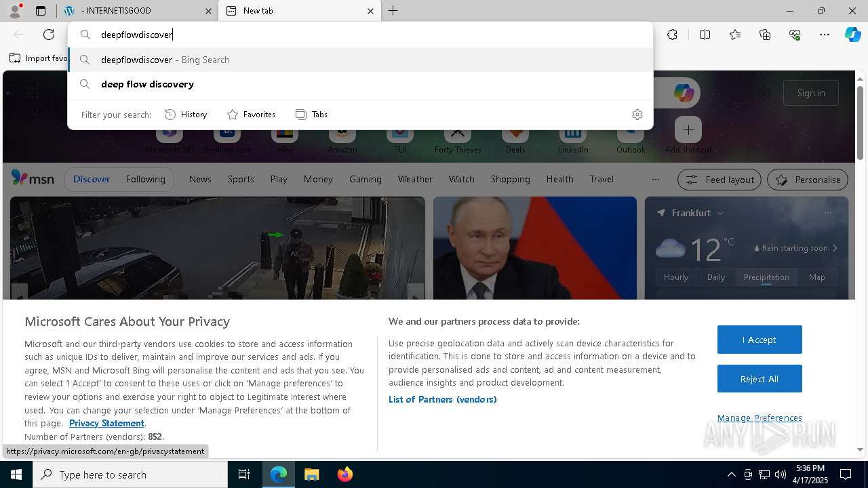The height and width of the screenshot is (488, 868).
Task: Show hidden tray icons chevron
Action: [x=731, y=474]
